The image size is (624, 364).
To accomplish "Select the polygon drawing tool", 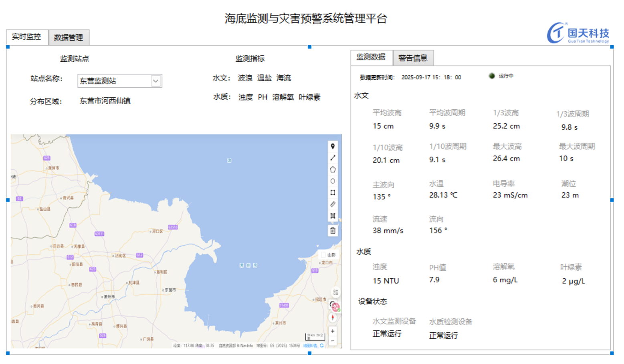I will [x=333, y=169].
